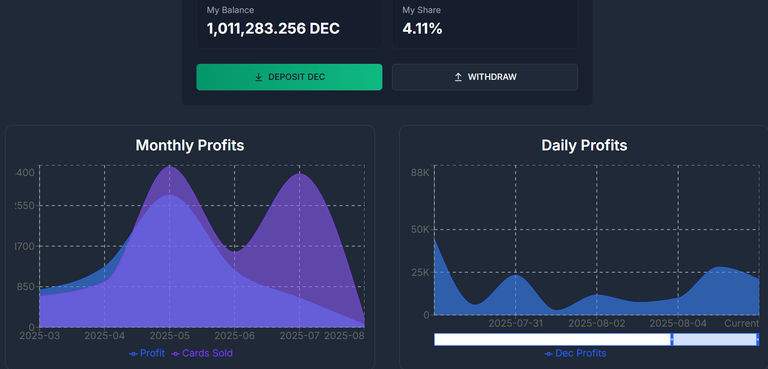Click the Profit legend marker icon
This screenshot has height=369, width=768.
click(x=133, y=354)
